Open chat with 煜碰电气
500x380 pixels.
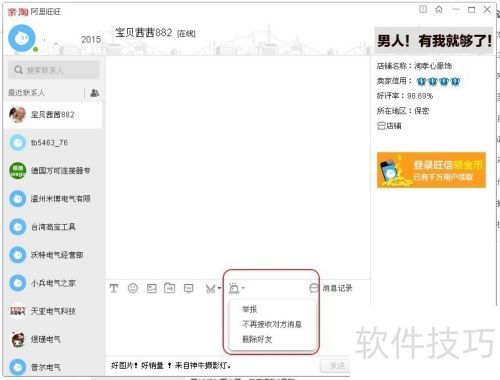click(53, 339)
